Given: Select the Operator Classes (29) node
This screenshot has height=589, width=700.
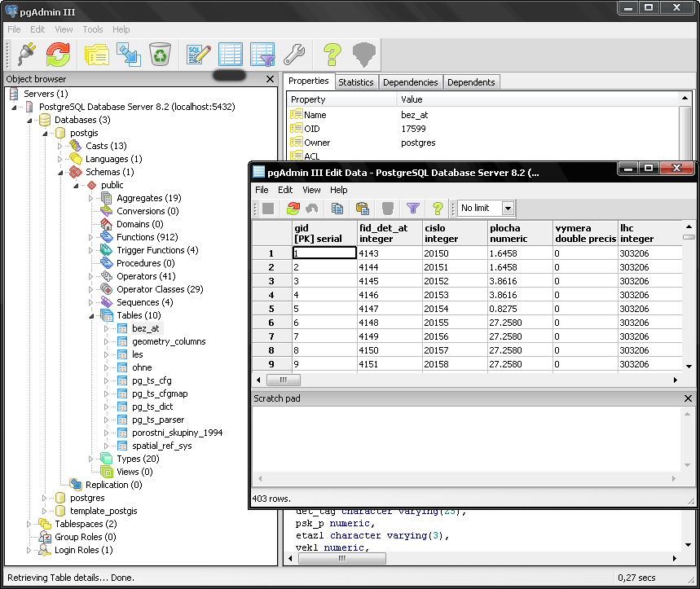Looking at the screenshot, I should pos(160,289).
